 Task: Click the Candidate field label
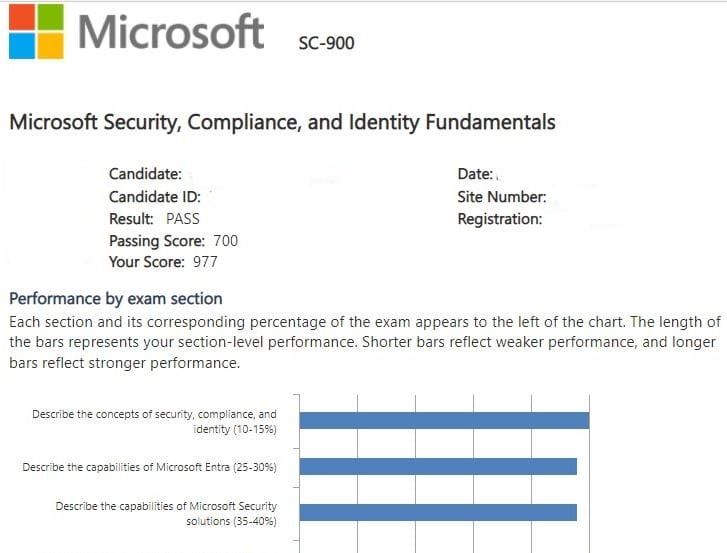point(145,174)
